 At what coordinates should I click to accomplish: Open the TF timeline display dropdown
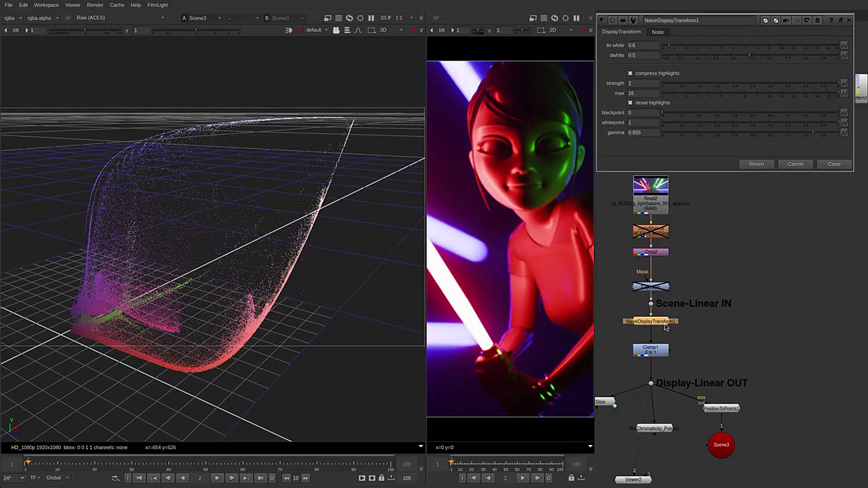[35, 478]
